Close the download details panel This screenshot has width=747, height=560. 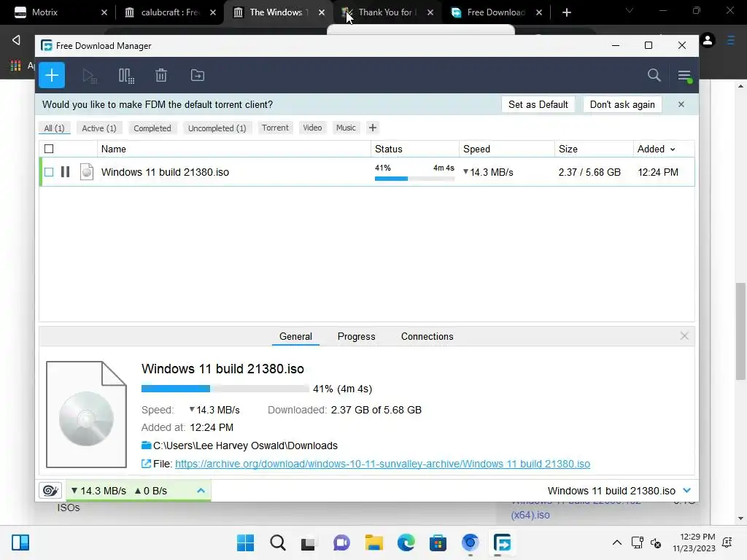click(x=684, y=336)
